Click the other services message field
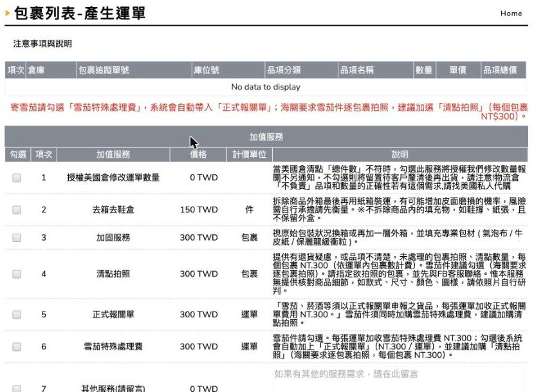 [399, 380]
